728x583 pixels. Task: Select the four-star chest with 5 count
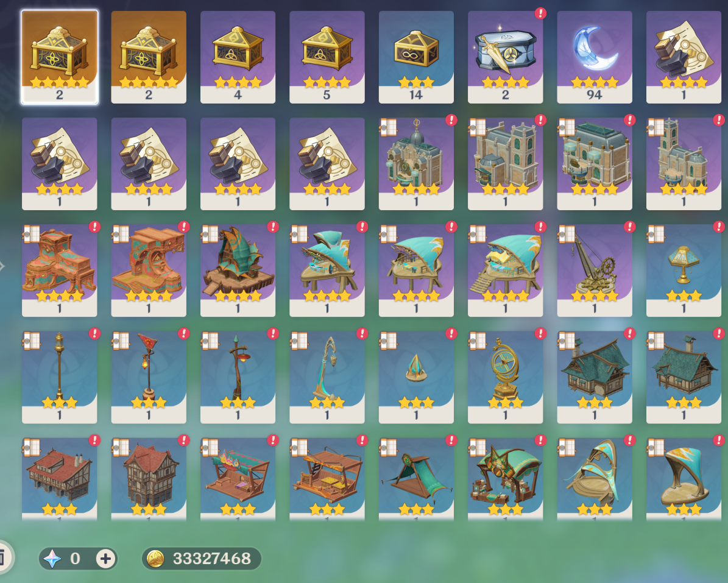coord(327,57)
